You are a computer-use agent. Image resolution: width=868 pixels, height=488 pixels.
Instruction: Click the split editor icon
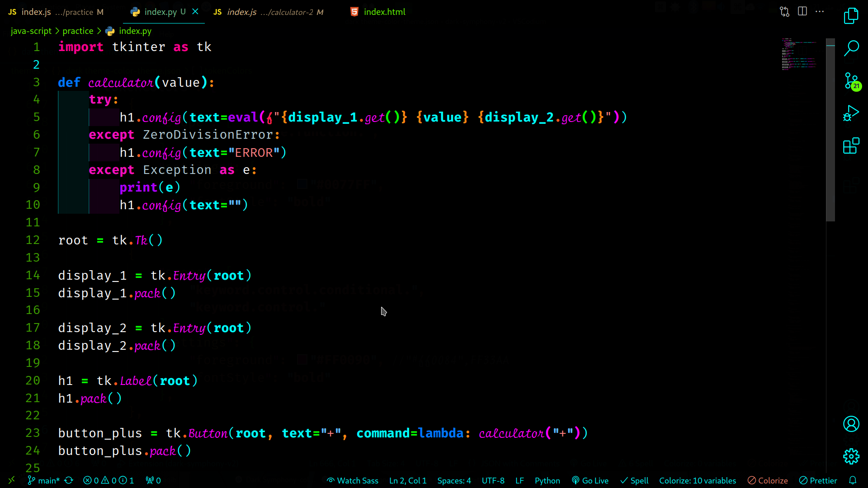802,12
